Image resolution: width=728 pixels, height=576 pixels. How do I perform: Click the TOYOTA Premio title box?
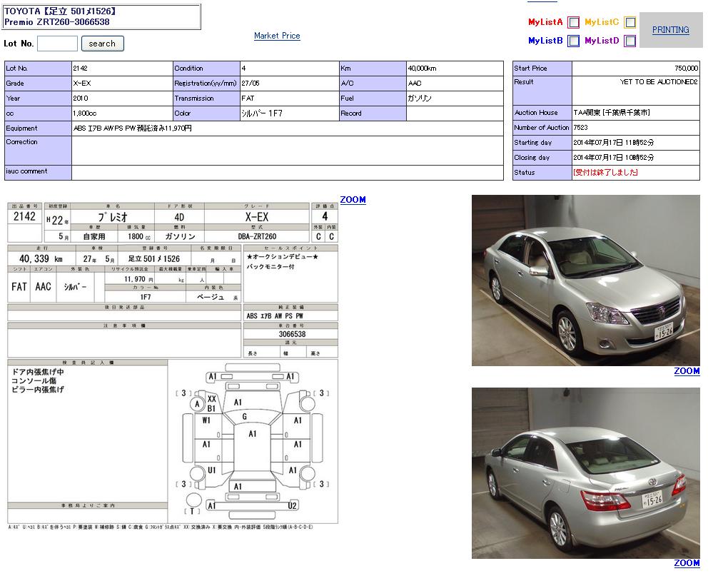[x=102, y=16]
